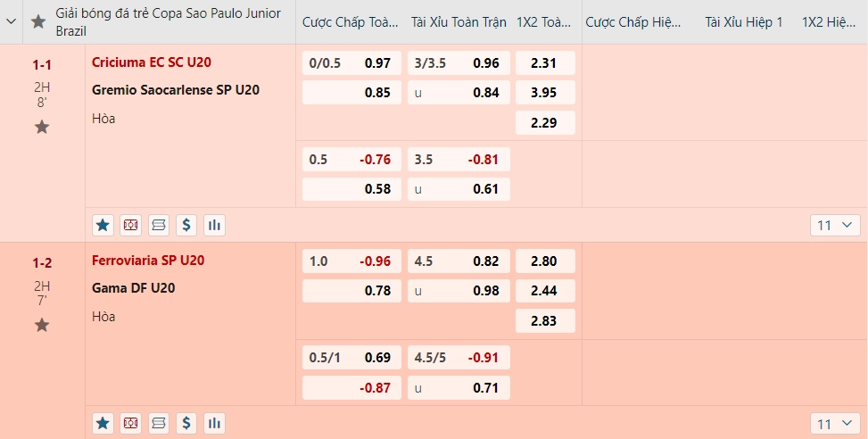Favorite the Copa Sao Paulo Junior league star
The image size is (868, 439).
pos(38,22)
